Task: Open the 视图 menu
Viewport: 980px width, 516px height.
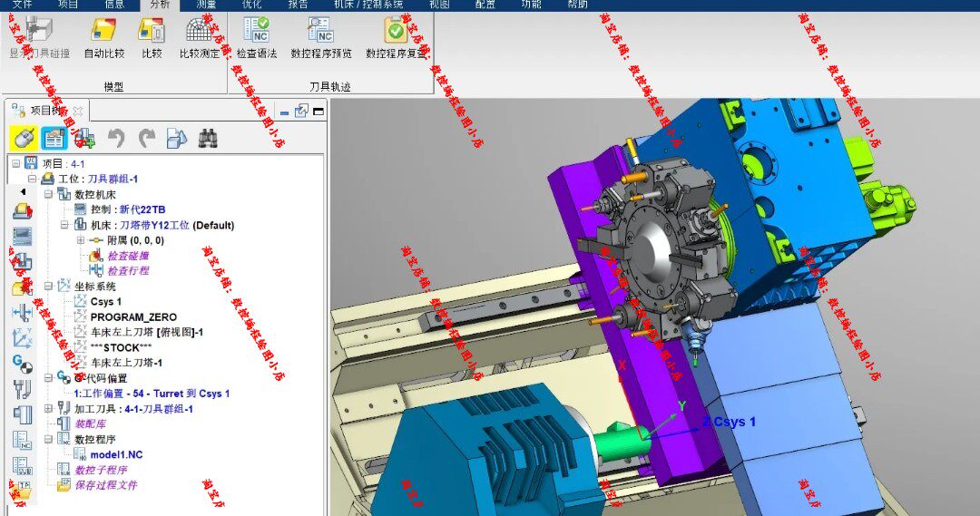Action: tap(439, 5)
